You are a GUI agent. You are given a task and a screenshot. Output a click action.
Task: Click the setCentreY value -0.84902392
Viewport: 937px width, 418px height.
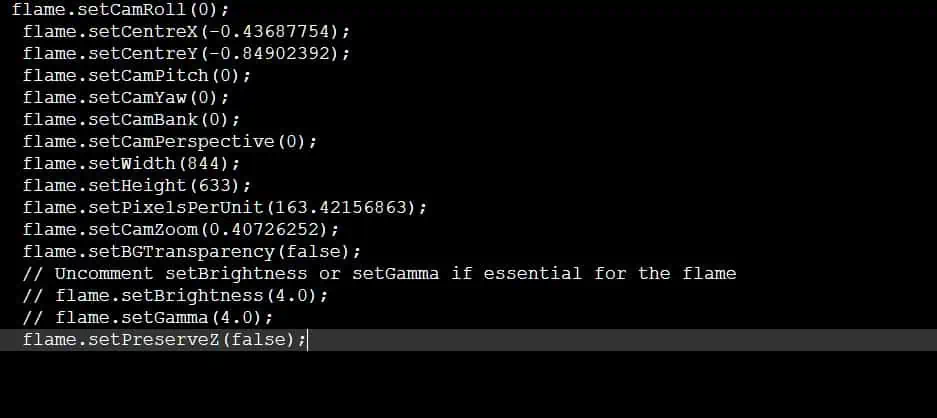[273, 54]
